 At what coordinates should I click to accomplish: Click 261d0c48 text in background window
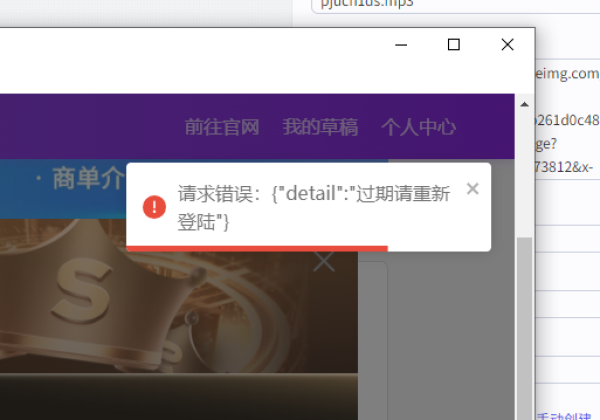pyautogui.click(x=567, y=120)
